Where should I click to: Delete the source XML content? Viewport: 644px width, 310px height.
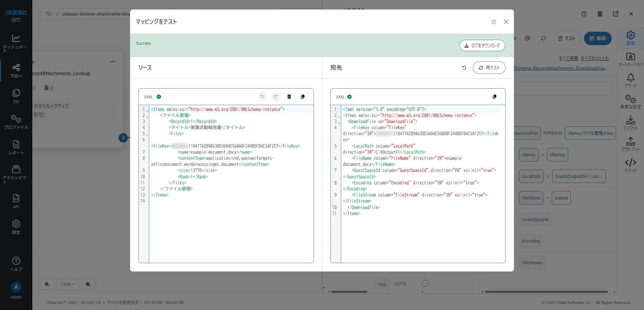coord(289,97)
